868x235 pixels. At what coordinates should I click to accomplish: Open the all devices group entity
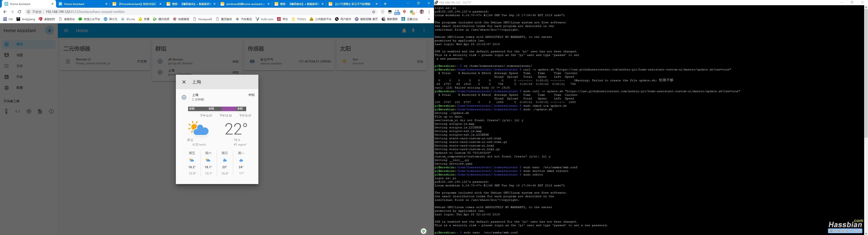point(198,61)
